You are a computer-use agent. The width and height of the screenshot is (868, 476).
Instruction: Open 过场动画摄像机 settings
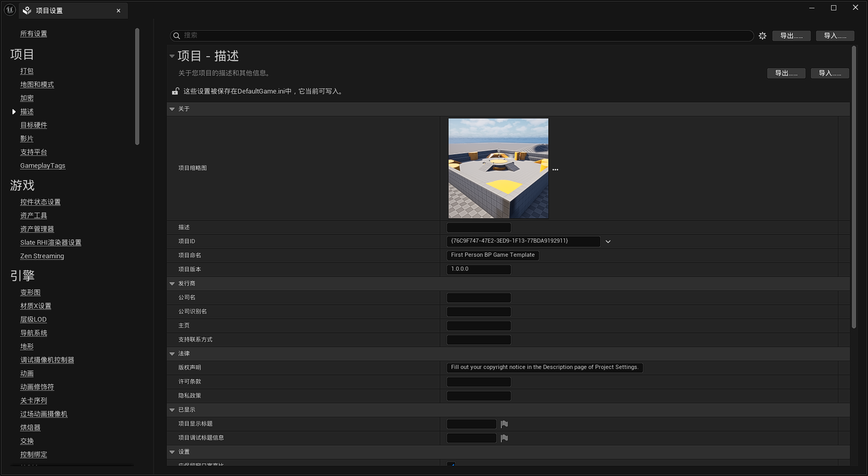click(44, 414)
